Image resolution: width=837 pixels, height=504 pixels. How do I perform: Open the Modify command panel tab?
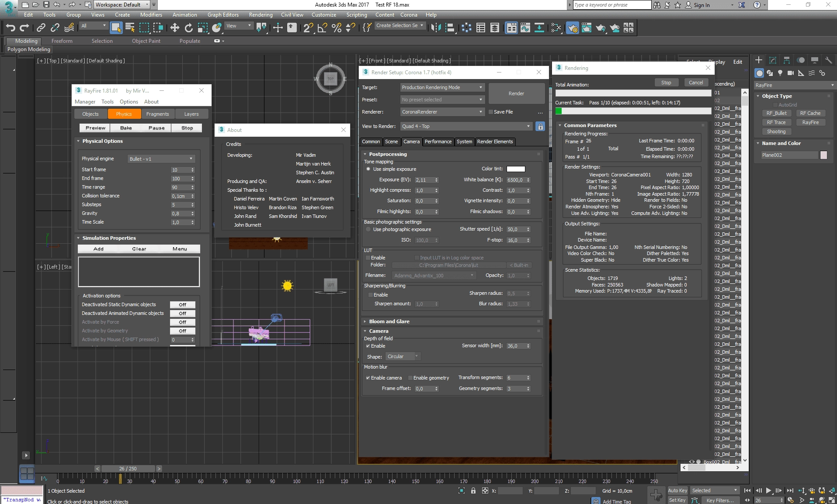[773, 60]
